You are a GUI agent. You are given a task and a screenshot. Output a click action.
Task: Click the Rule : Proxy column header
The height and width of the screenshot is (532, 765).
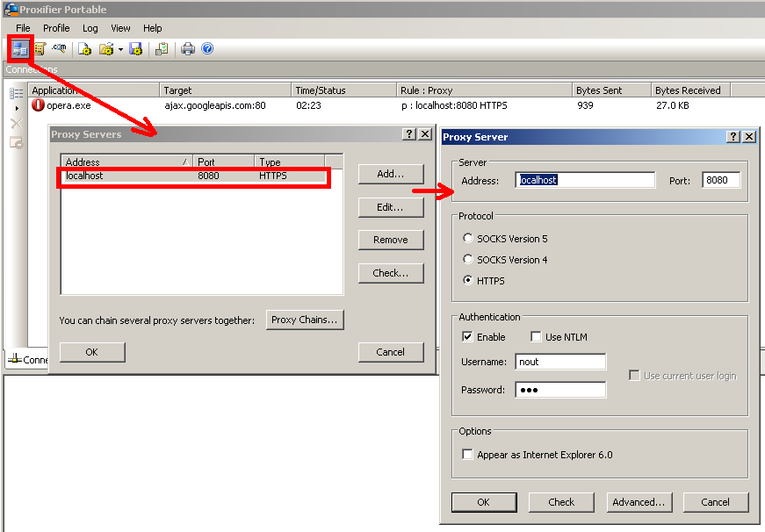pyautogui.click(x=485, y=90)
